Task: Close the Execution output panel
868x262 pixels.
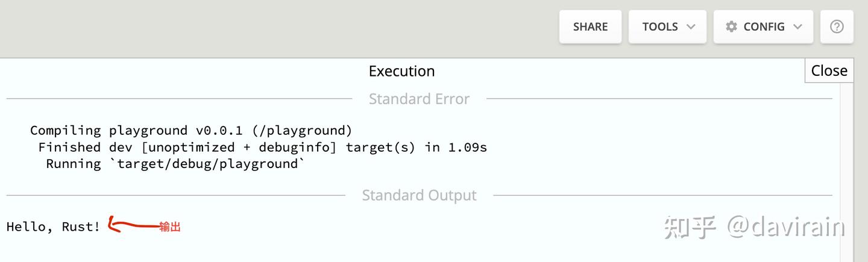Action: tap(829, 70)
